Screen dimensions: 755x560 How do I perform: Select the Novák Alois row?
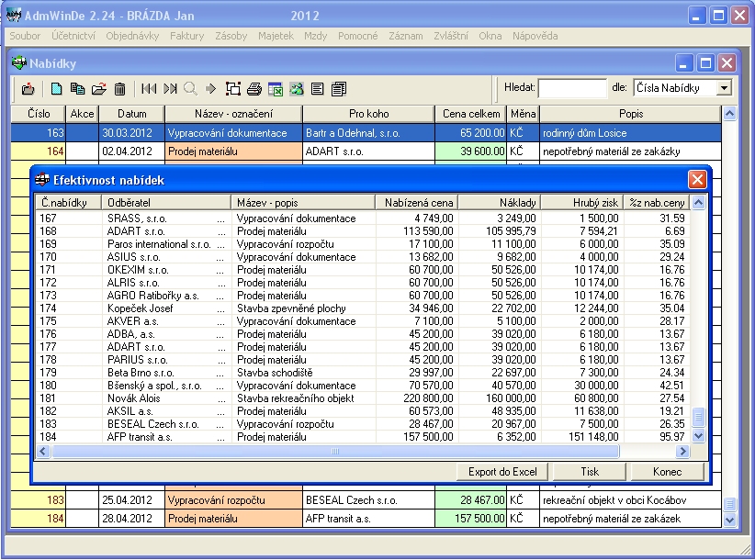pyautogui.click(x=363, y=398)
